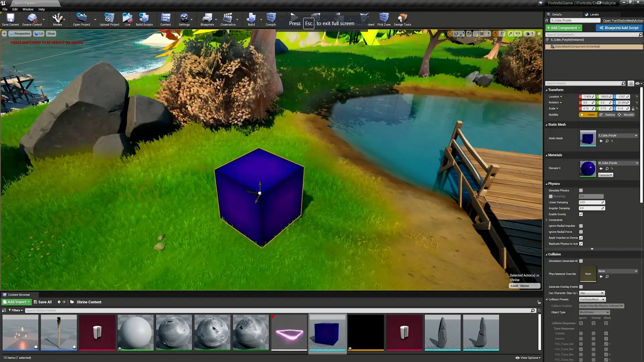644x362 pixels.
Task: Enable Apply Impulse on Damage
Action: point(581,238)
